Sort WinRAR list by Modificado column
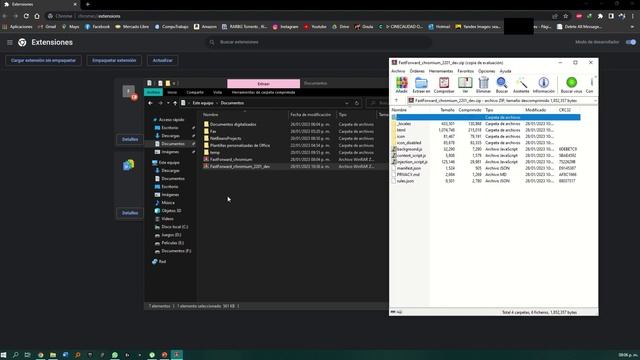This screenshot has height=360, width=640. tap(536, 110)
